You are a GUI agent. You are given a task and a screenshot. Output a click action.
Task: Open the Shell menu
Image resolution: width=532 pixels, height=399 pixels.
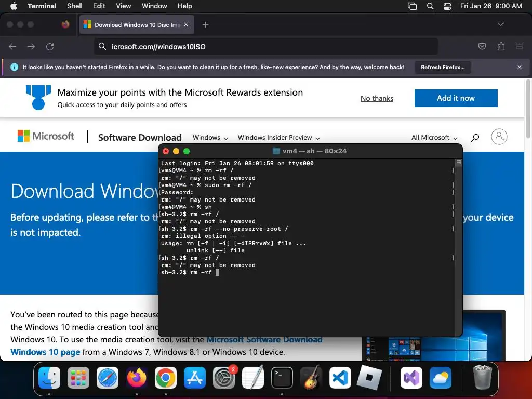(75, 6)
